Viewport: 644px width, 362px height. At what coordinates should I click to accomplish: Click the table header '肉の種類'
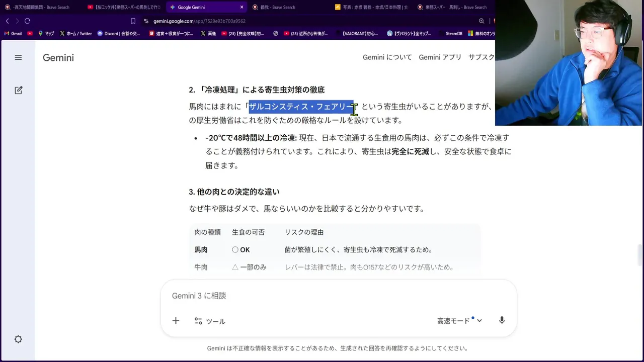(207, 232)
